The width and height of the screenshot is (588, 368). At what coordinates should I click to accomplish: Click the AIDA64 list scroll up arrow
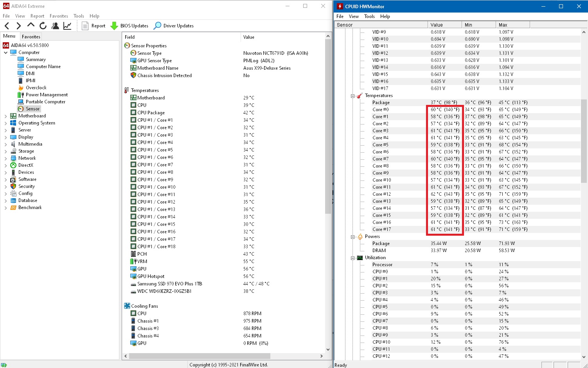[x=328, y=36]
